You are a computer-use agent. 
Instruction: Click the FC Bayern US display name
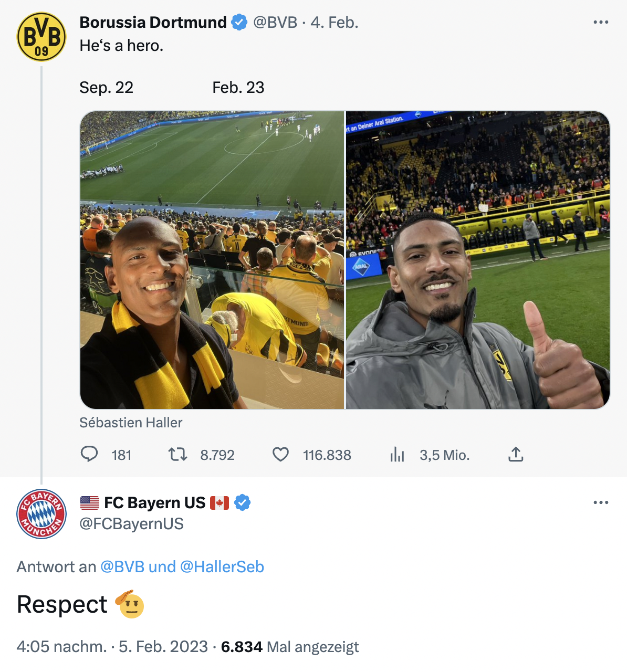point(154,502)
